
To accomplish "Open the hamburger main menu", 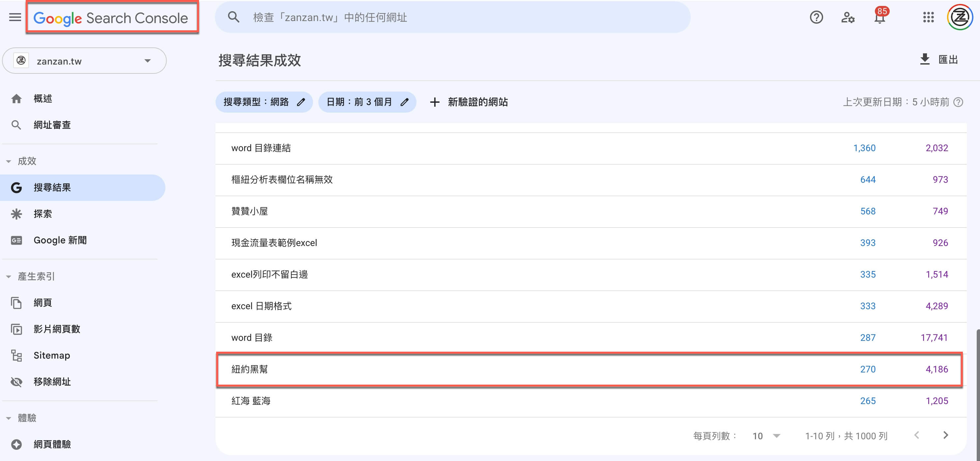I will click(15, 17).
